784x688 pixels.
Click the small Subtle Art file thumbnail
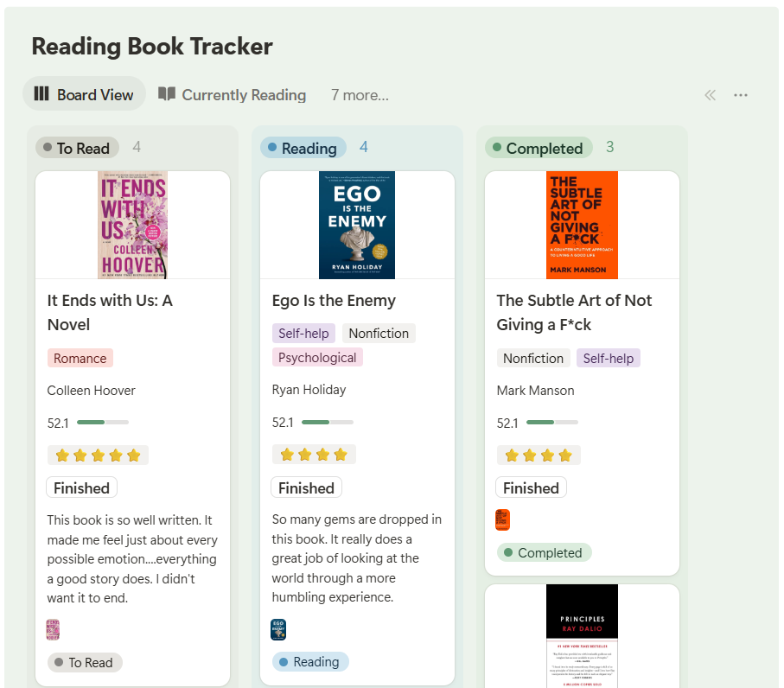(503, 519)
